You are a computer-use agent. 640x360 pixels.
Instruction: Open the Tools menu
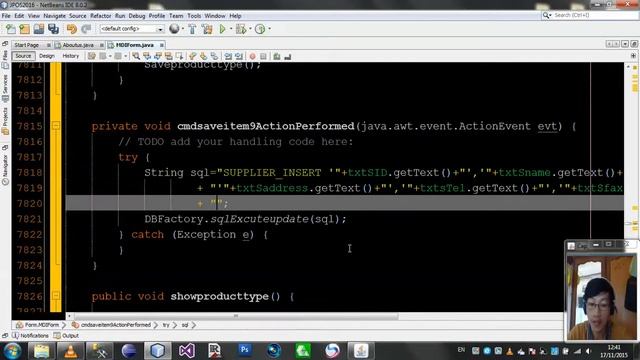click(x=194, y=16)
